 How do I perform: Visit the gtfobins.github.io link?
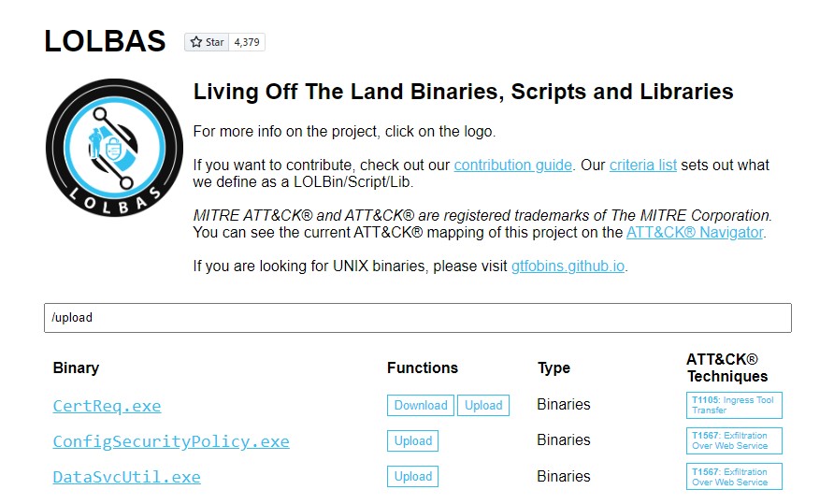568,266
